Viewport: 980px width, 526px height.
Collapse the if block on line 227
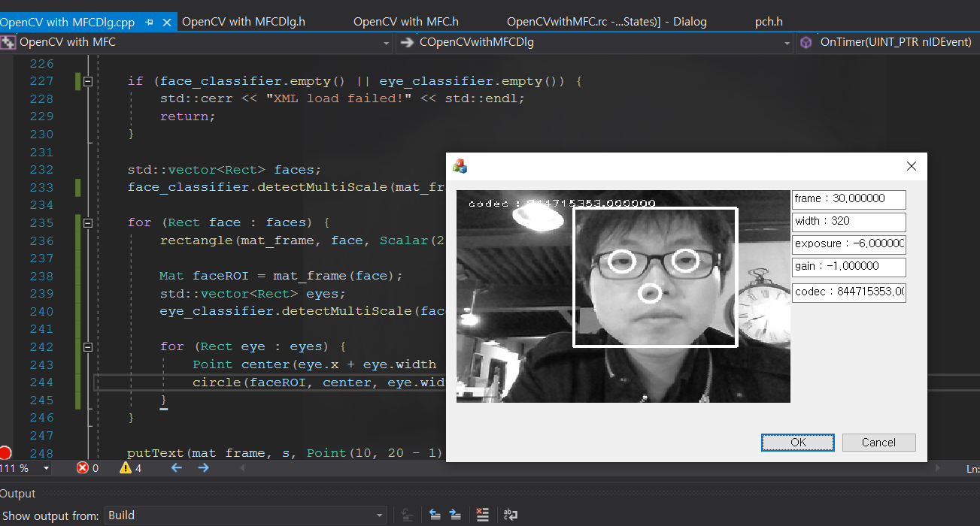(87, 80)
